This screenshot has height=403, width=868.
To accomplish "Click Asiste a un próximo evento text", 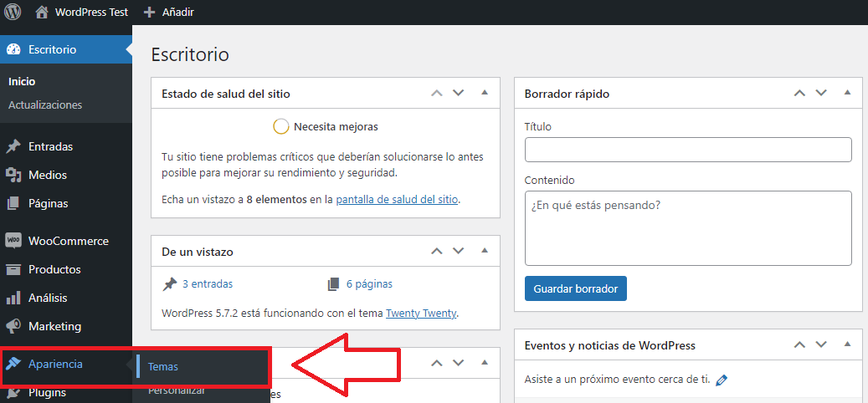I will point(617,380).
